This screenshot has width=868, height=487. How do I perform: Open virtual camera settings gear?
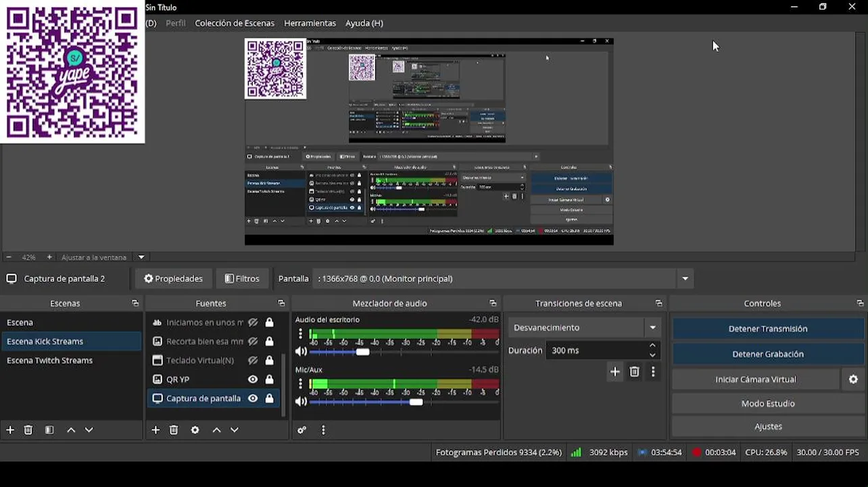pos(853,379)
